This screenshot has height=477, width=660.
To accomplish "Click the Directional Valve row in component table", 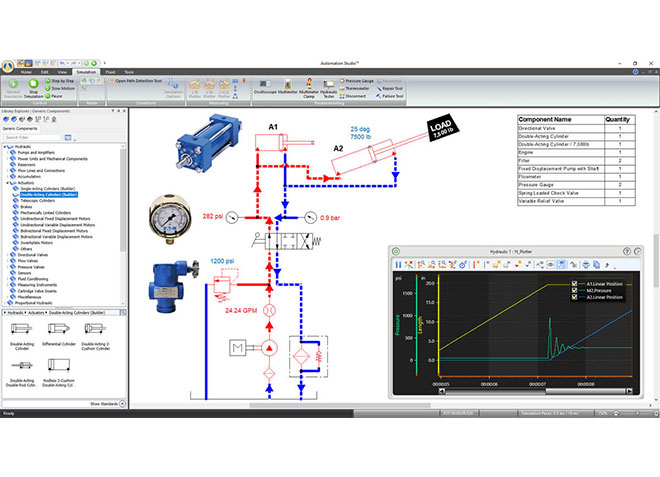I will click(576, 128).
